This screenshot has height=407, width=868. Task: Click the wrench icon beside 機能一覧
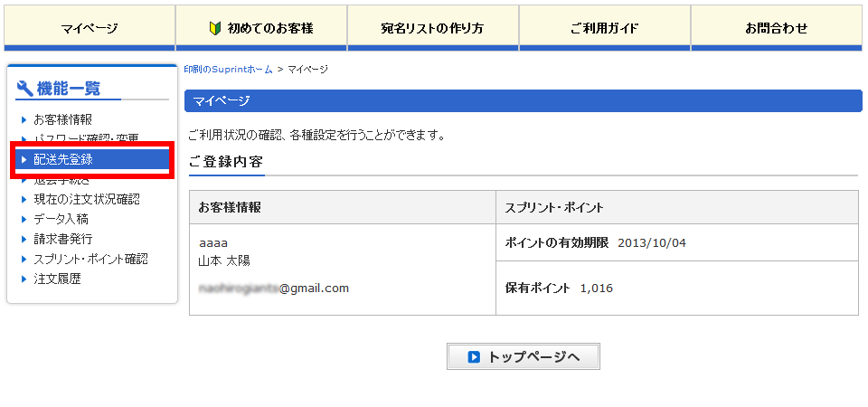tap(25, 88)
